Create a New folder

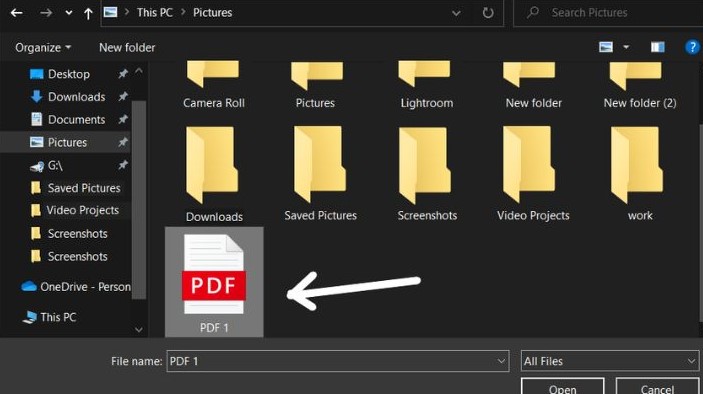(x=127, y=48)
